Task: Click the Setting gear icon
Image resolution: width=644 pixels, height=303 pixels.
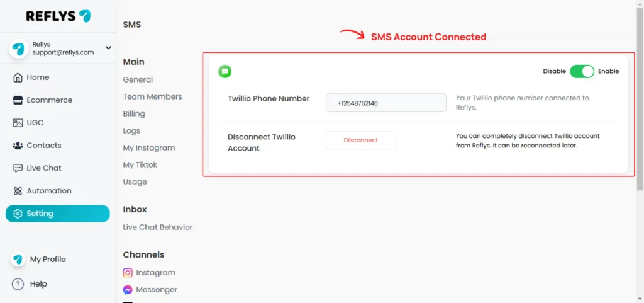Action: click(x=18, y=214)
